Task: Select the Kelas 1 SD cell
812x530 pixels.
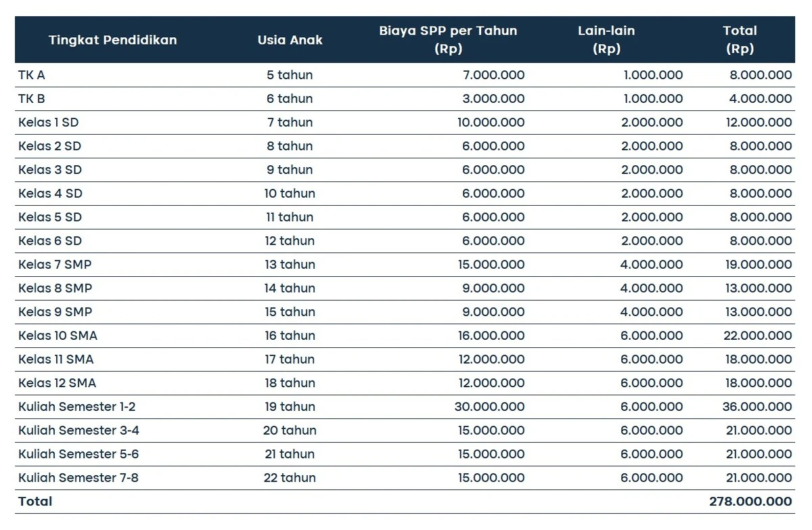Action: [x=49, y=123]
